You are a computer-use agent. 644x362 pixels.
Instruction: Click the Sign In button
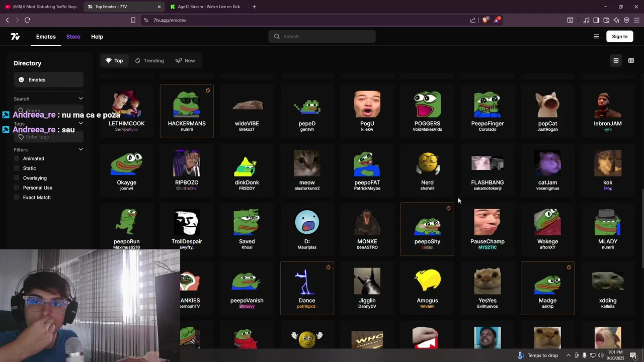(620, 37)
